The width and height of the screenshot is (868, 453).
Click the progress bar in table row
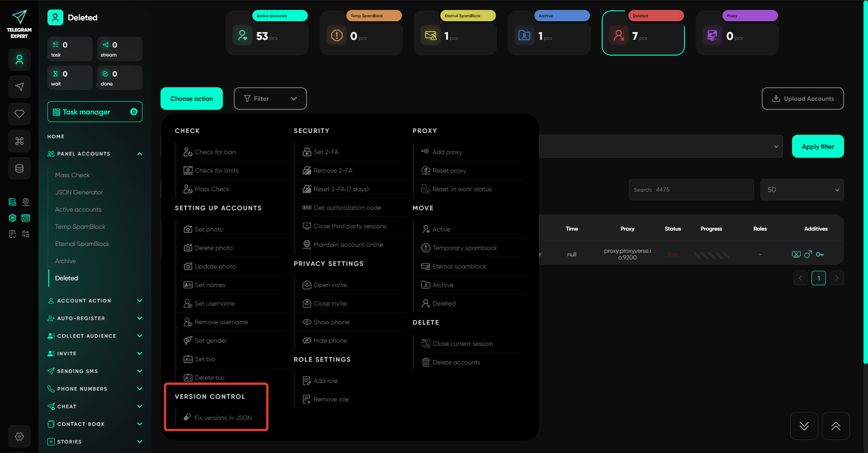point(711,255)
